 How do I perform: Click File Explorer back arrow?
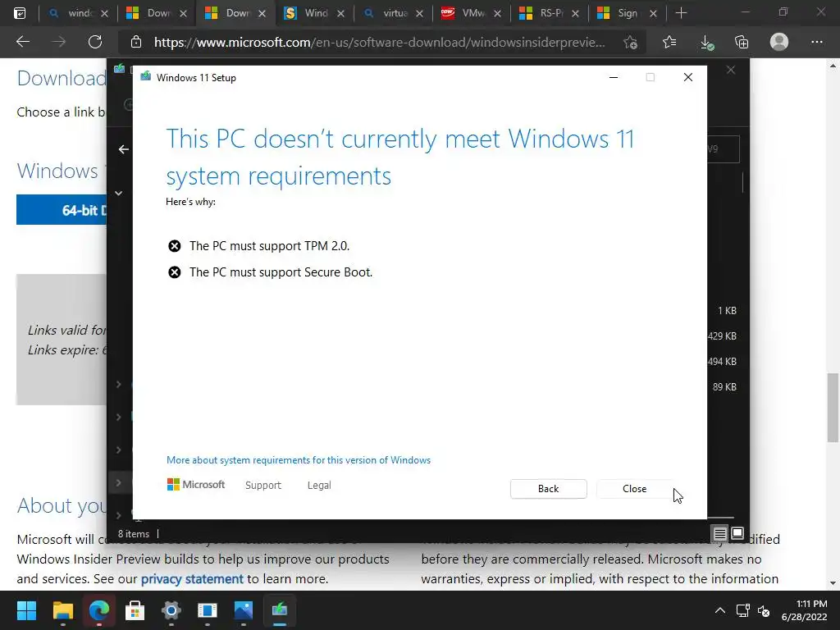(x=124, y=149)
